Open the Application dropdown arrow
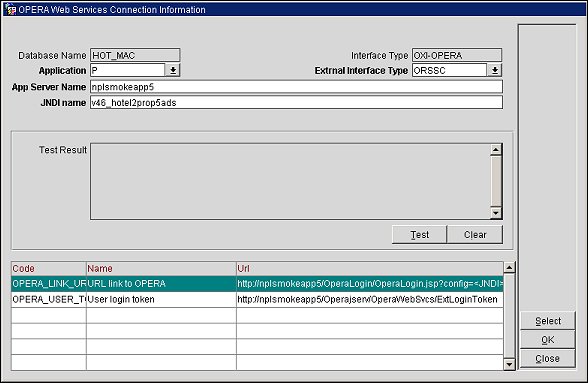 [173, 70]
